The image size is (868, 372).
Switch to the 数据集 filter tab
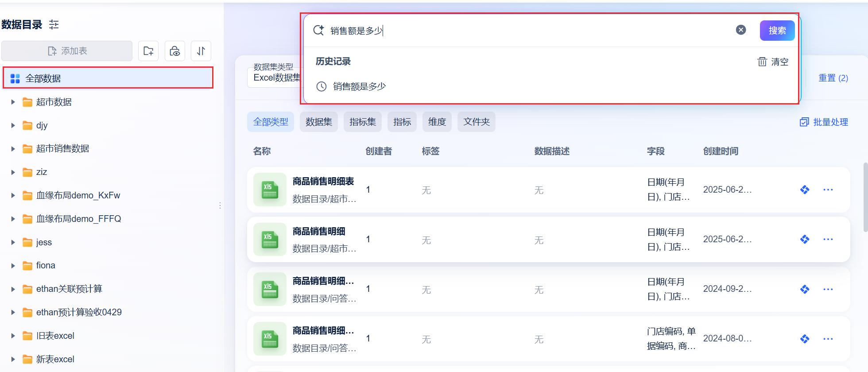(319, 122)
